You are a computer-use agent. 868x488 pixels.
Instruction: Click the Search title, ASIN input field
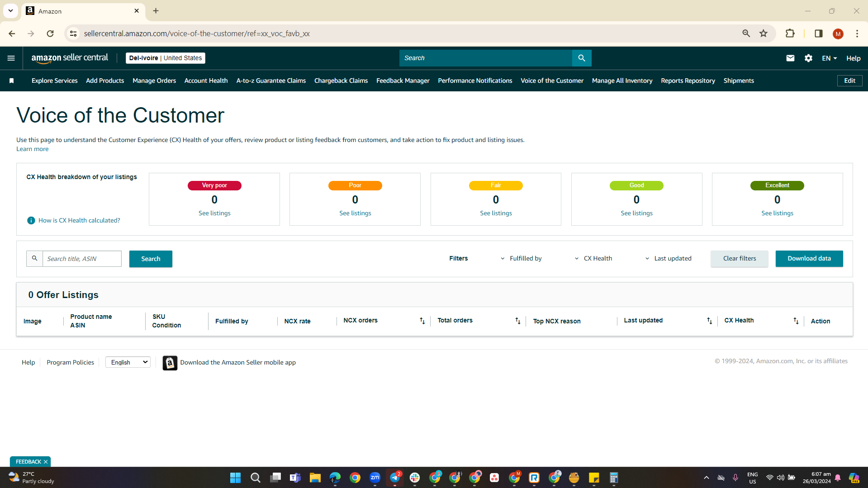pyautogui.click(x=82, y=259)
